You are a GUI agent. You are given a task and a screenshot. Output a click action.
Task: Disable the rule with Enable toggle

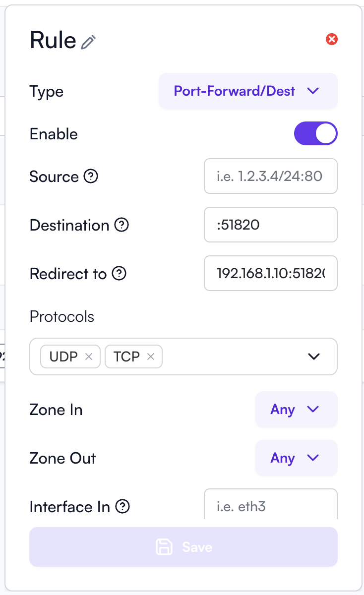pos(316,134)
